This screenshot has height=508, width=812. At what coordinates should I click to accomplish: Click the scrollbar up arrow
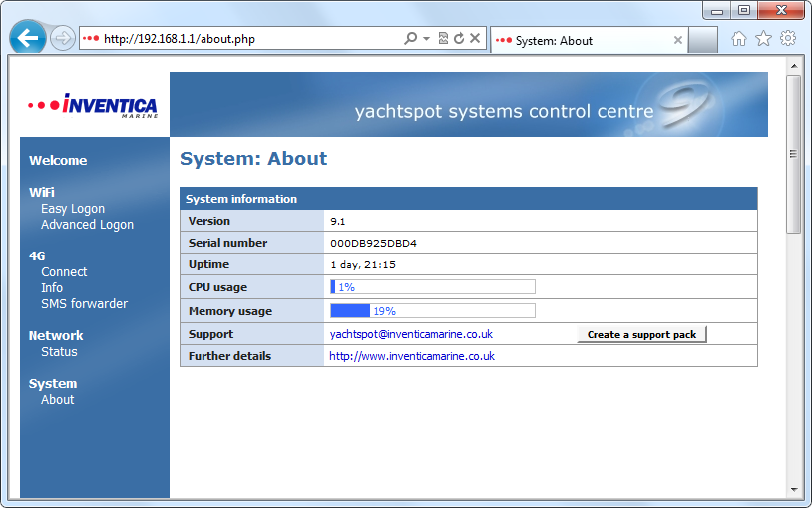793,66
